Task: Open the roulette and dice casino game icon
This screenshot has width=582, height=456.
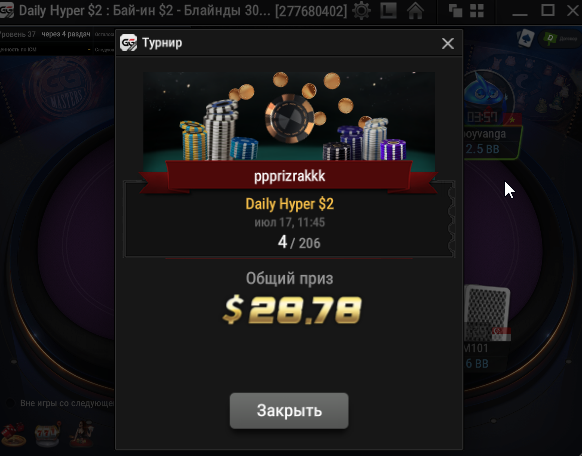Action: (x=13, y=433)
